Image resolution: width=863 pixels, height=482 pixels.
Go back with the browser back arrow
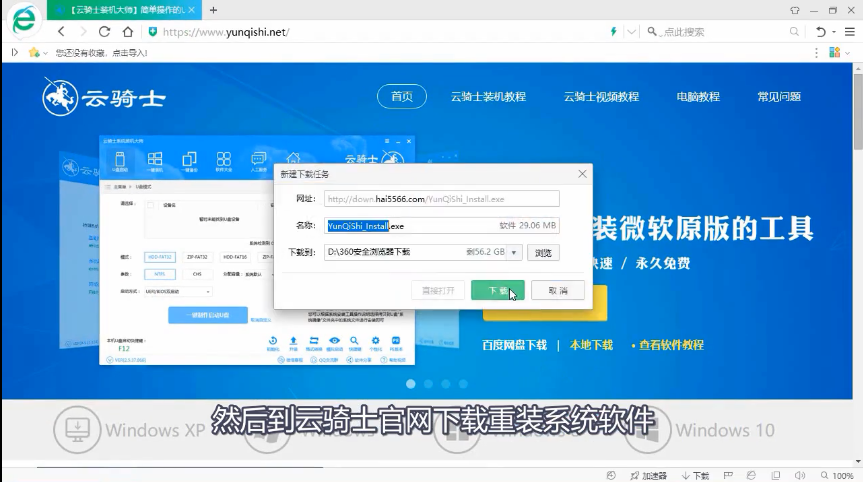(61, 31)
